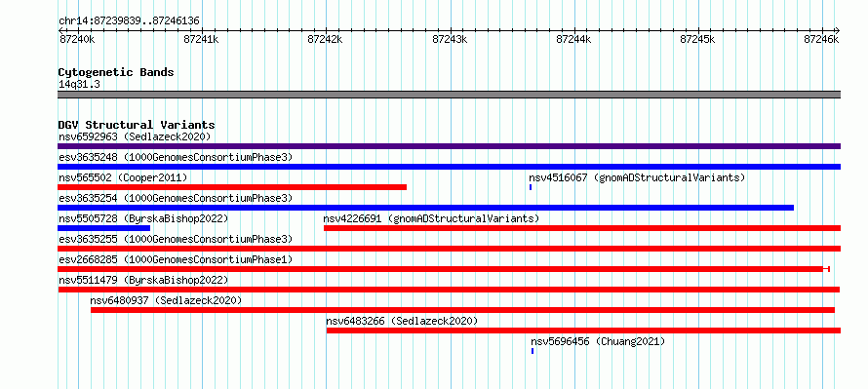Open the esv3635254 (1000GenomesConsortiumPhase3) label
The width and height of the screenshot is (868, 389).
176,198
